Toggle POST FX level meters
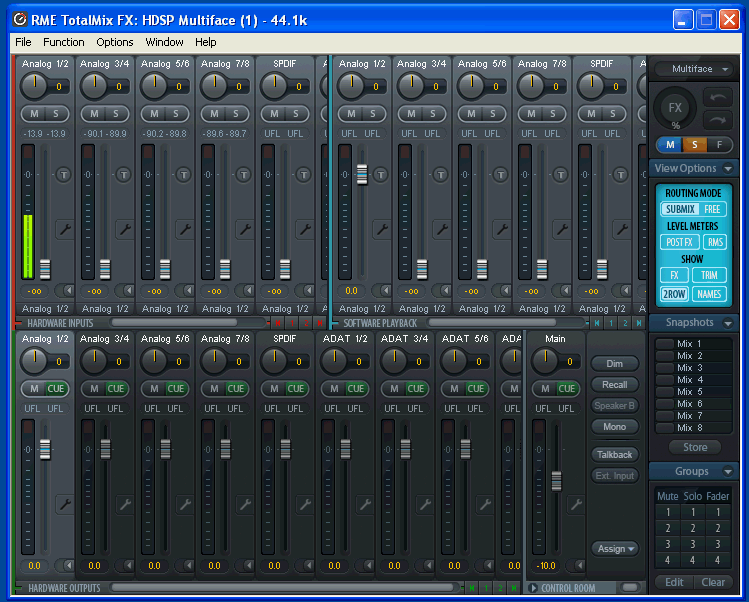 point(680,242)
